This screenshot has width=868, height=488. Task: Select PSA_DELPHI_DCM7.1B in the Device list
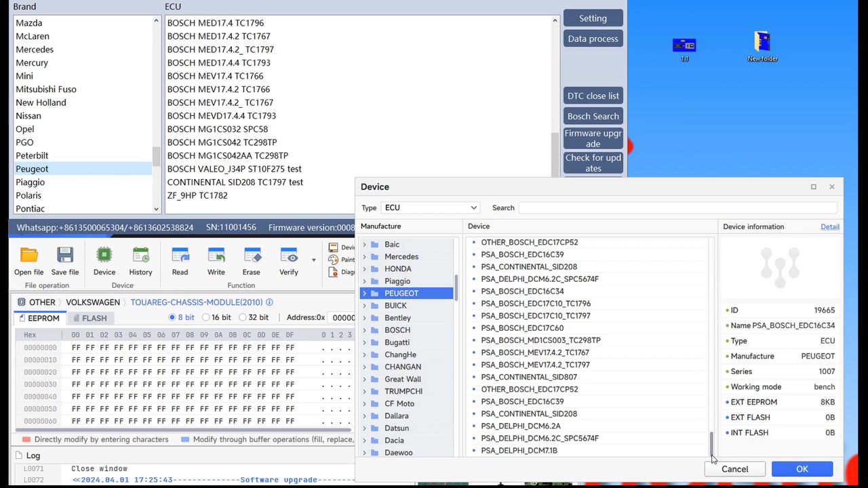point(519,451)
